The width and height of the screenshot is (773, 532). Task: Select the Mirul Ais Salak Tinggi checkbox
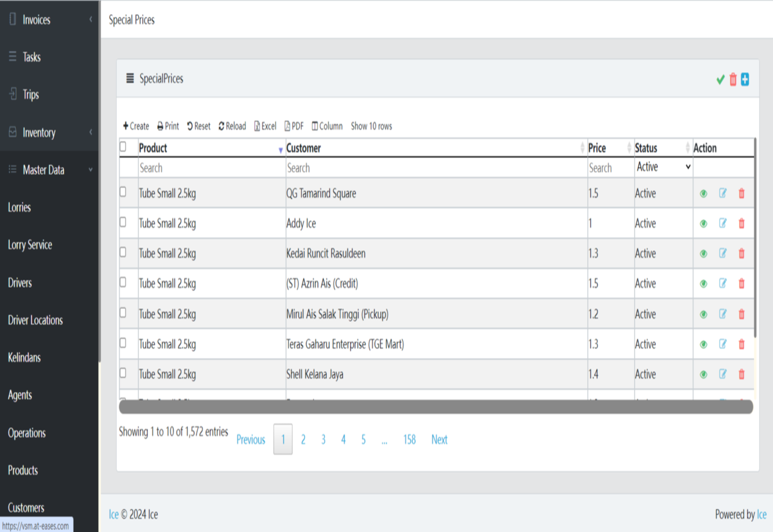(123, 313)
